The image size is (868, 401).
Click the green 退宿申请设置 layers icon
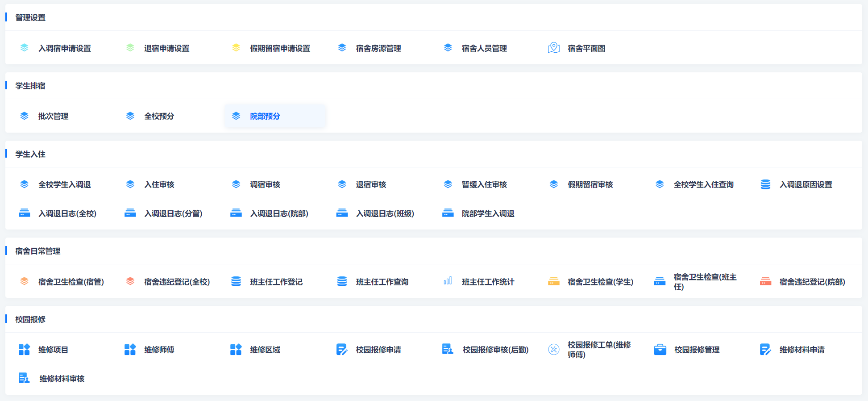tap(130, 48)
